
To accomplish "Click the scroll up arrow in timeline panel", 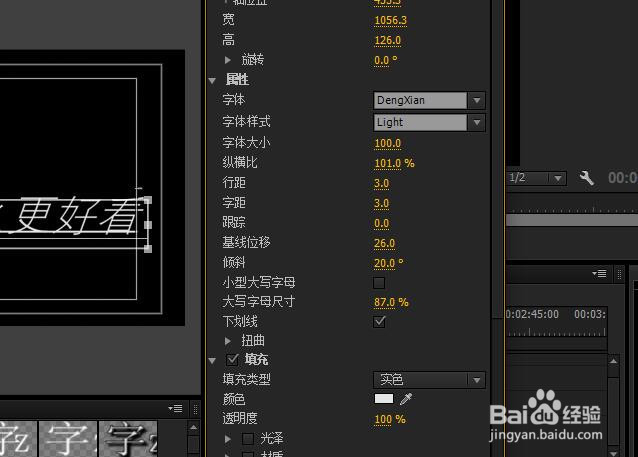I will click(x=614, y=361).
